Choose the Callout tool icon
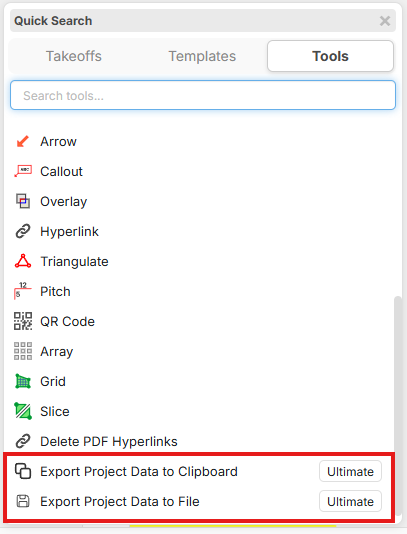The image size is (407, 534). click(23, 171)
